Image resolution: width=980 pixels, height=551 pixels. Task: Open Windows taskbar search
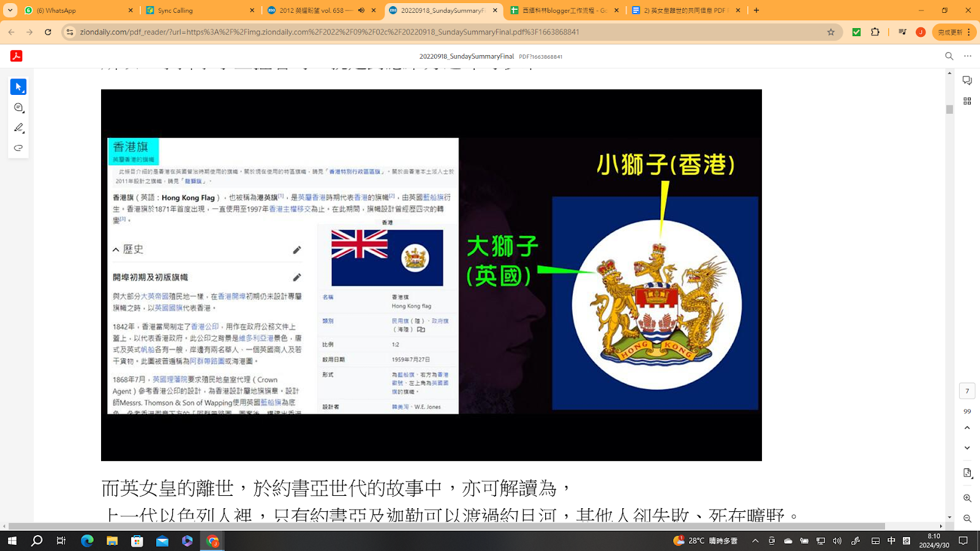[37, 541]
